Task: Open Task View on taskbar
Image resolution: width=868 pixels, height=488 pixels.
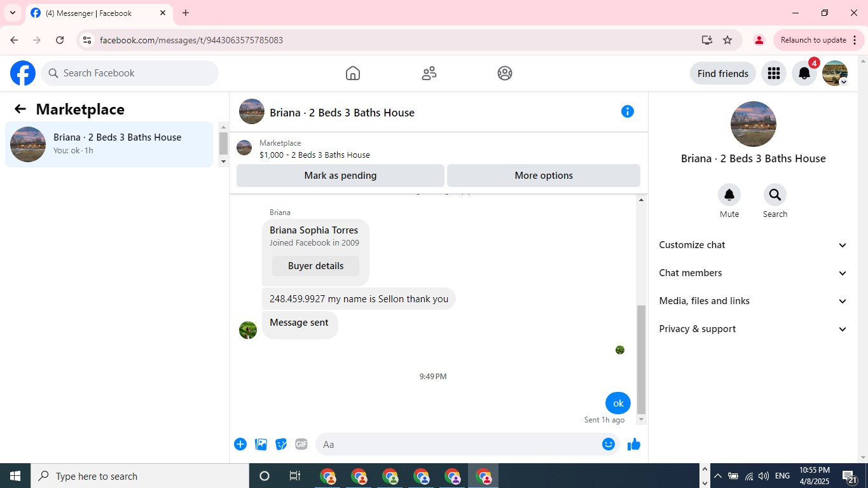Action: [295, 476]
